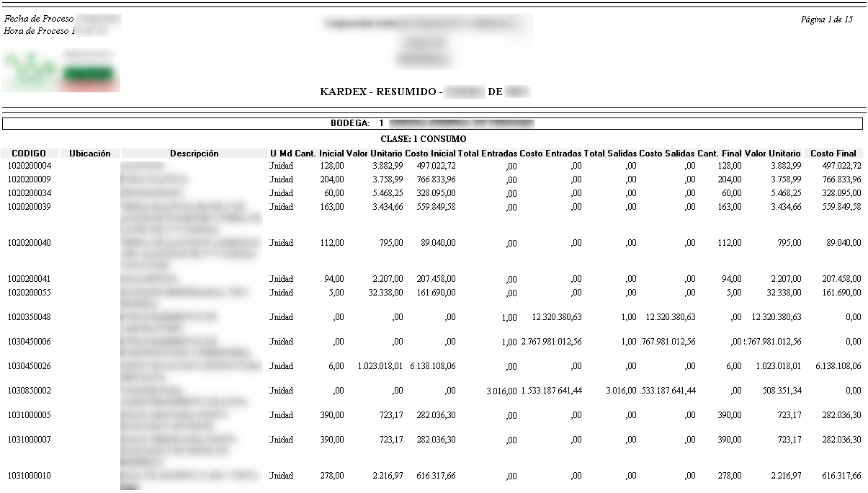868x493 pixels.
Task: Click the BODEGA: 1 field box
Action: (x=434, y=123)
